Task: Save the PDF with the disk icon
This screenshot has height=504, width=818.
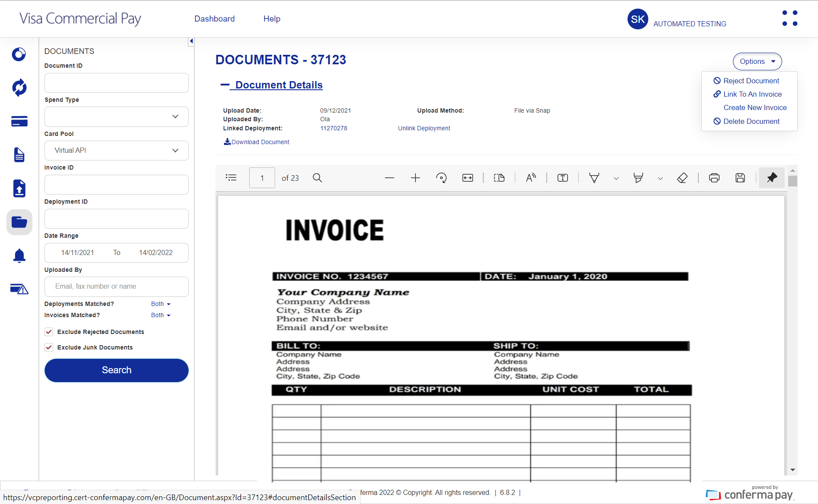Action: tap(740, 178)
